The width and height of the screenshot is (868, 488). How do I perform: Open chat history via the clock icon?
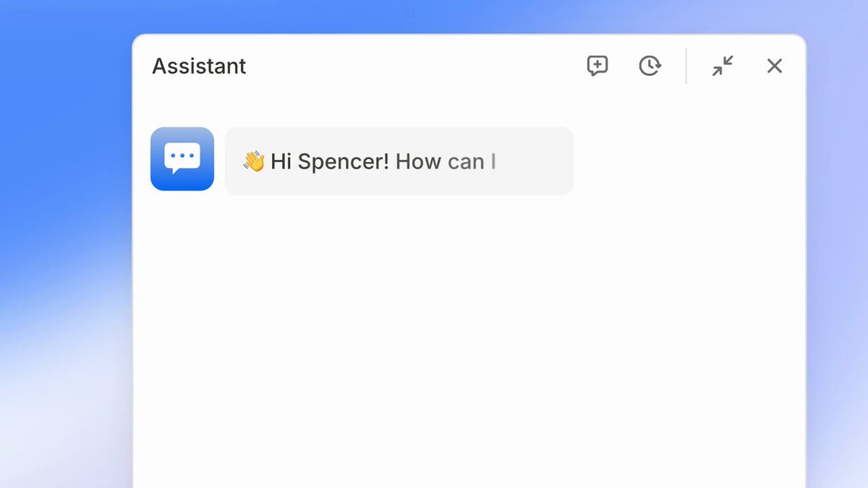(x=650, y=66)
